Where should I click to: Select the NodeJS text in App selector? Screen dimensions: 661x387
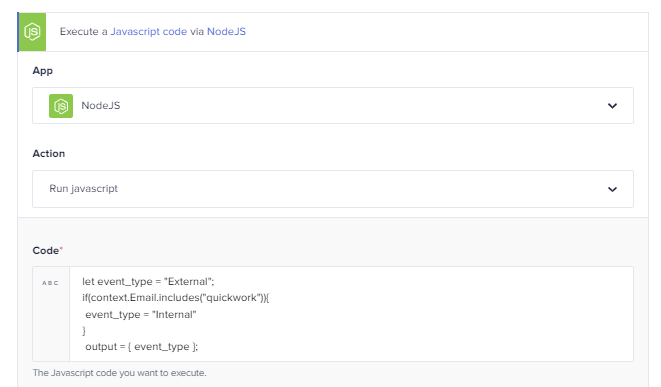pyautogui.click(x=101, y=105)
